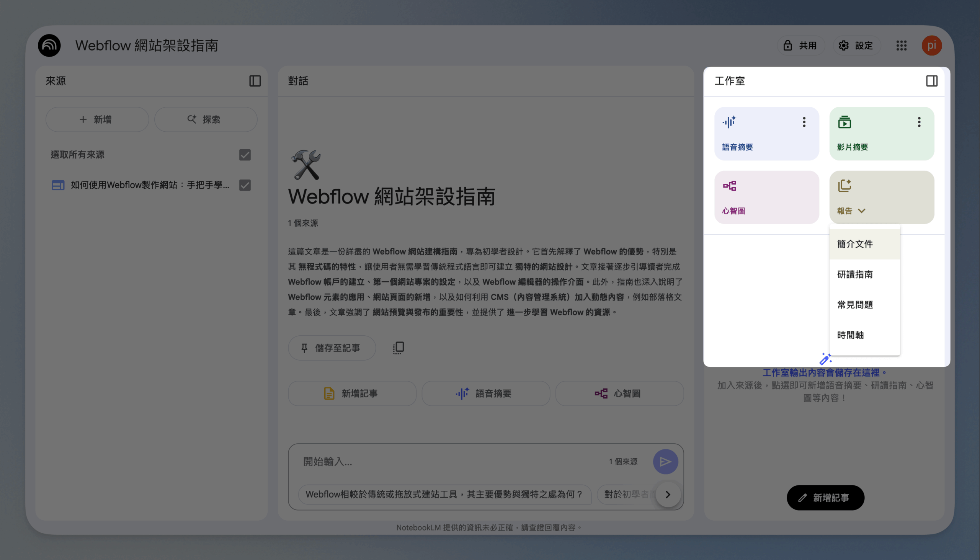Open 語音摘要 card more options menu
980x560 pixels.
tap(804, 122)
